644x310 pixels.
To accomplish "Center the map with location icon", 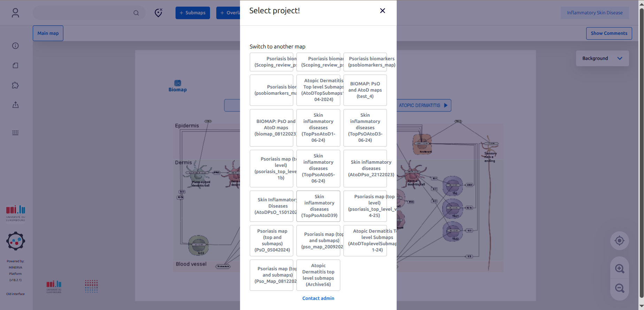I will pyautogui.click(x=619, y=241).
